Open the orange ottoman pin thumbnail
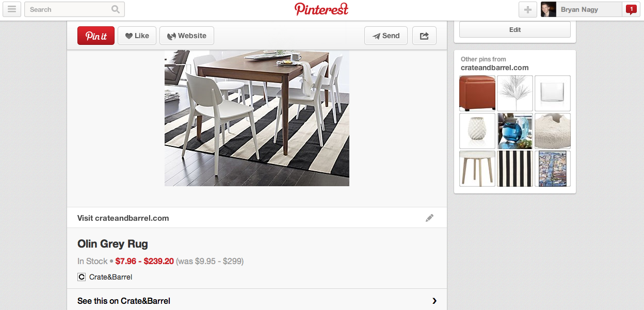 pos(477,93)
